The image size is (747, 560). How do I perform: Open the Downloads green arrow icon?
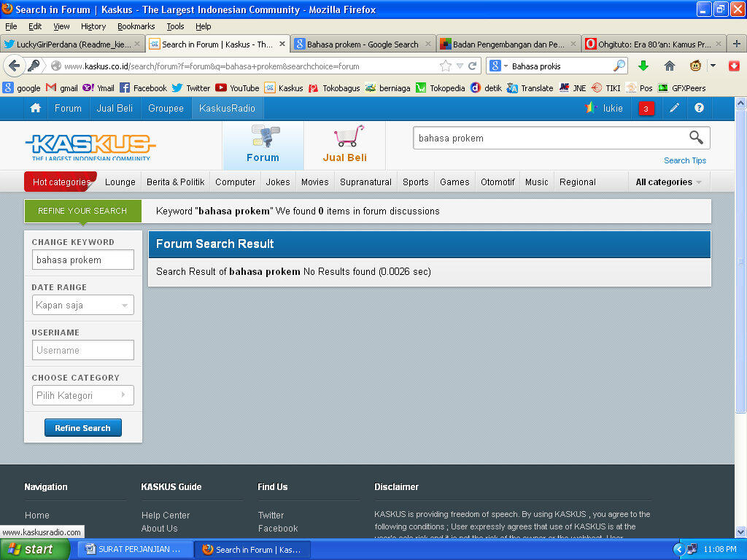pyautogui.click(x=643, y=66)
